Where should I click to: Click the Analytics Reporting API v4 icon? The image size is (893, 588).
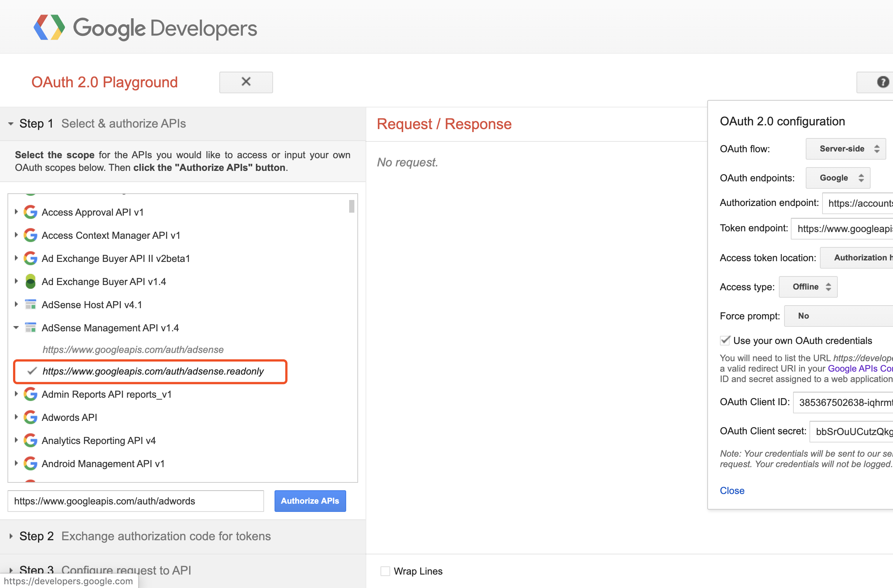click(30, 440)
